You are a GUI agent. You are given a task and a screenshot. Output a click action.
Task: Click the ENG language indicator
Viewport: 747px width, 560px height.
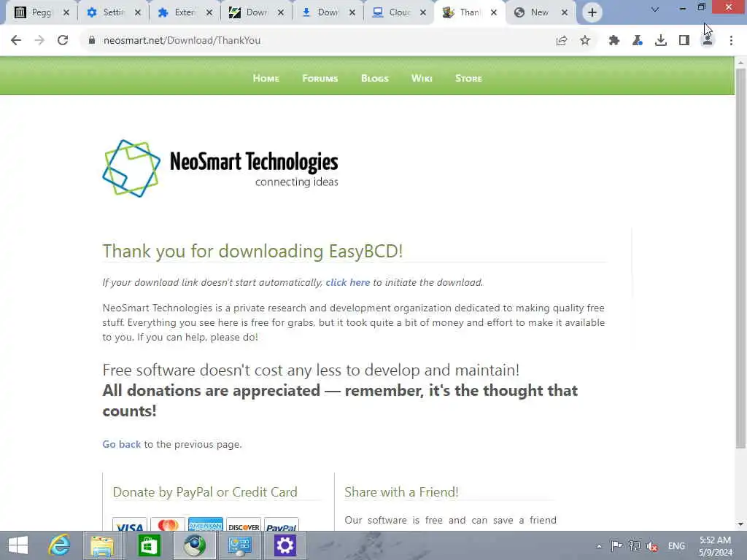tap(676, 546)
